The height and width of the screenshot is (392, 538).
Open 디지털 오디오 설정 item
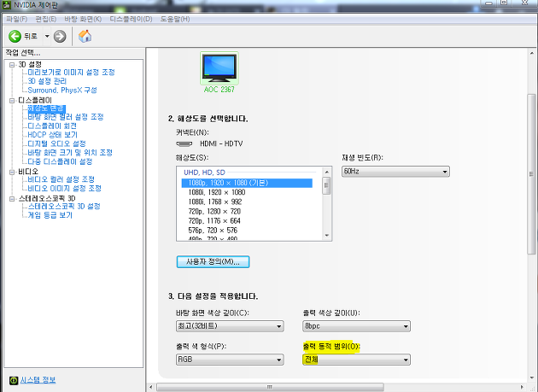coord(56,143)
